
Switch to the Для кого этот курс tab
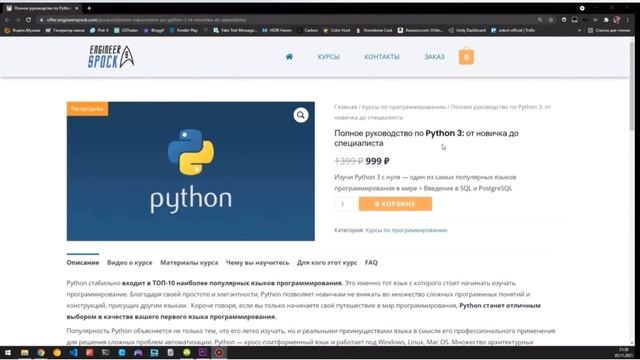[x=327, y=262]
